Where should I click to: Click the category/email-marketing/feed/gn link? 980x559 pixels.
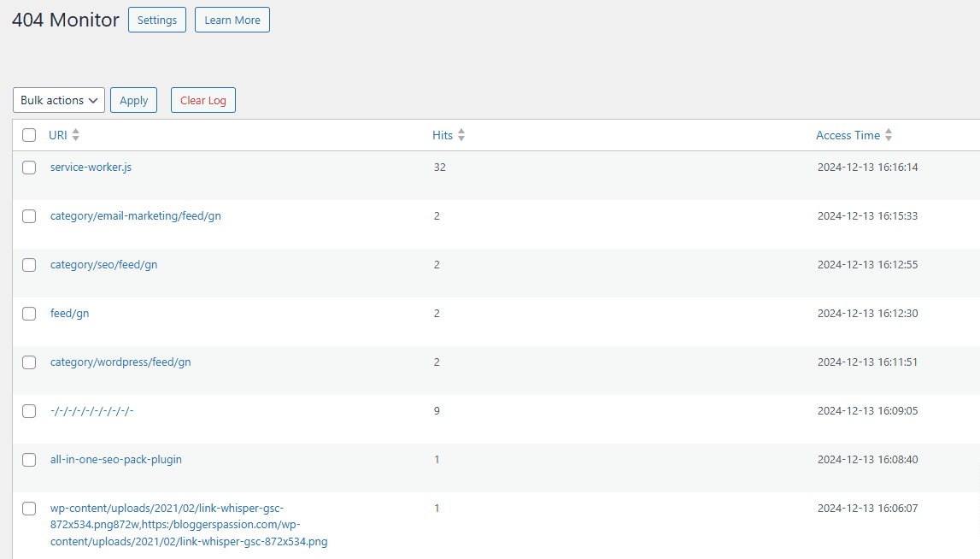(135, 216)
